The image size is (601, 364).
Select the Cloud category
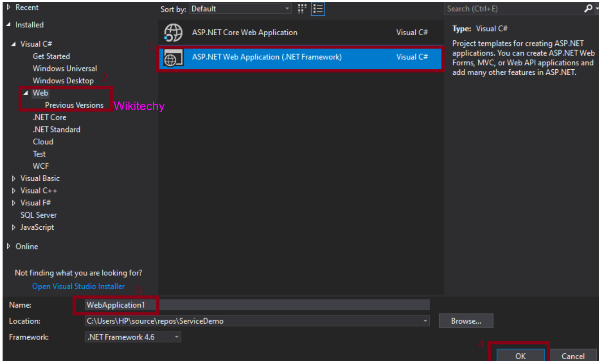pos(44,142)
